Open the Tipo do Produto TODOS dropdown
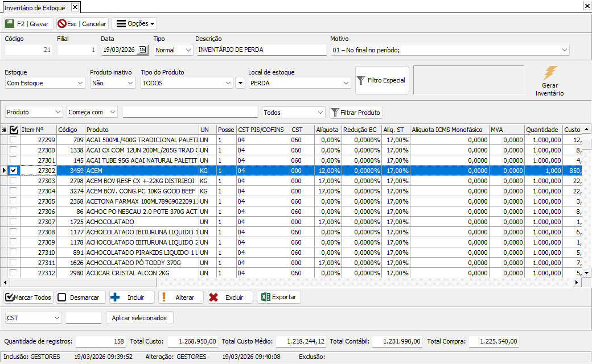The image size is (592, 364). (228, 83)
